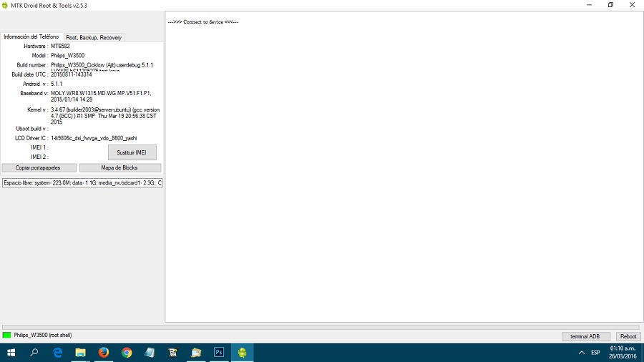Click ESP language indicator
The height and width of the screenshot is (362, 644).
point(595,353)
